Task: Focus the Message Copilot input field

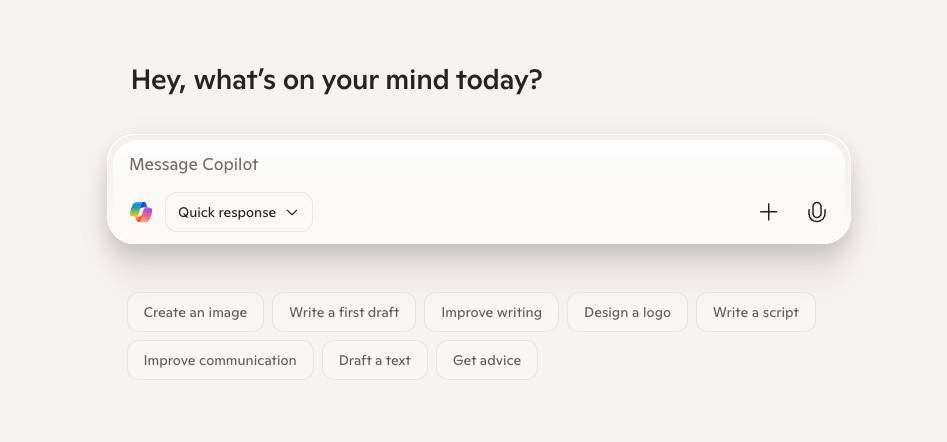Action: (478, 164)
